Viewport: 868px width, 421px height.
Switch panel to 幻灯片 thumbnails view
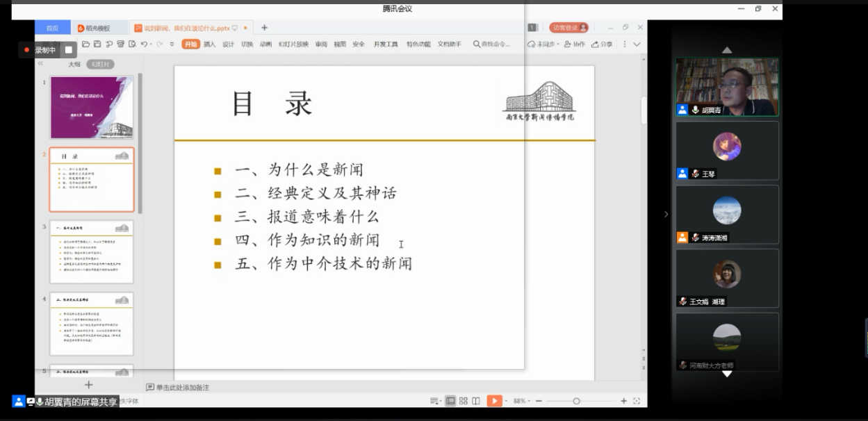click(x=100, y=64)
